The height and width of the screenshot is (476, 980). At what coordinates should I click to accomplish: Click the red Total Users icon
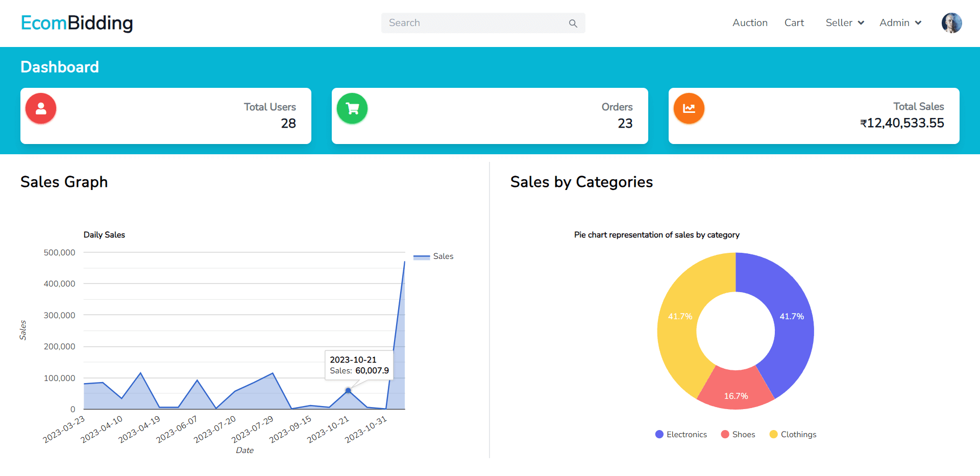click(41, 108)
